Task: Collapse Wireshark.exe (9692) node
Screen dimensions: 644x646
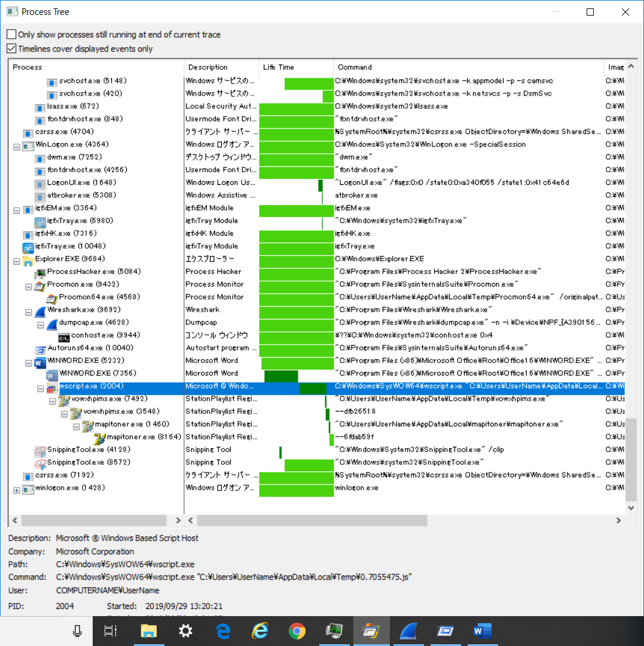Action: pyautogui.click(x=29, y=312)
